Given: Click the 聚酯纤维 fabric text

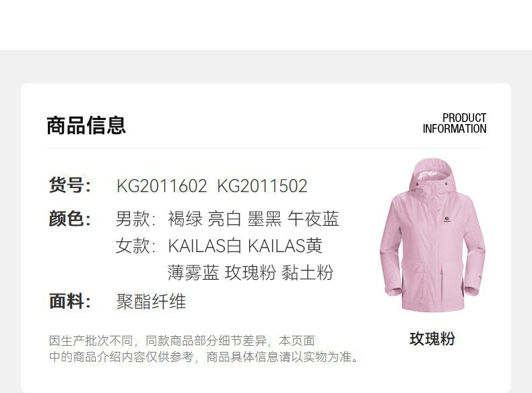Looking at the screenshot, I should pos(152,301).
